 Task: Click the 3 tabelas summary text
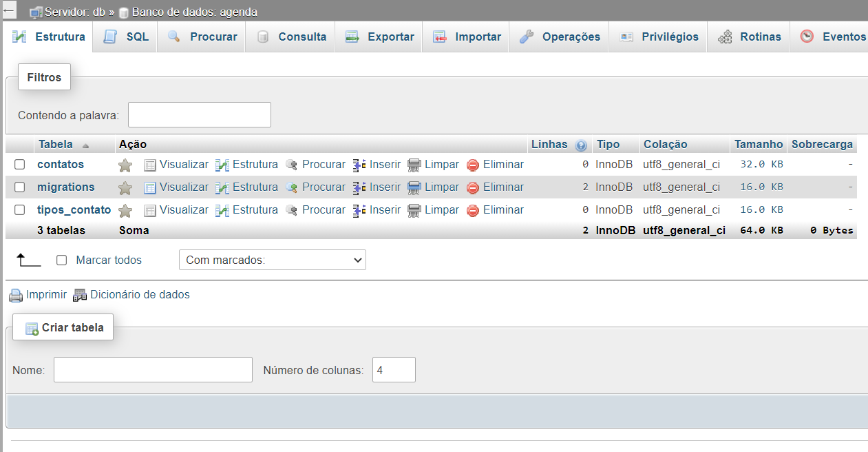(61, 231)
